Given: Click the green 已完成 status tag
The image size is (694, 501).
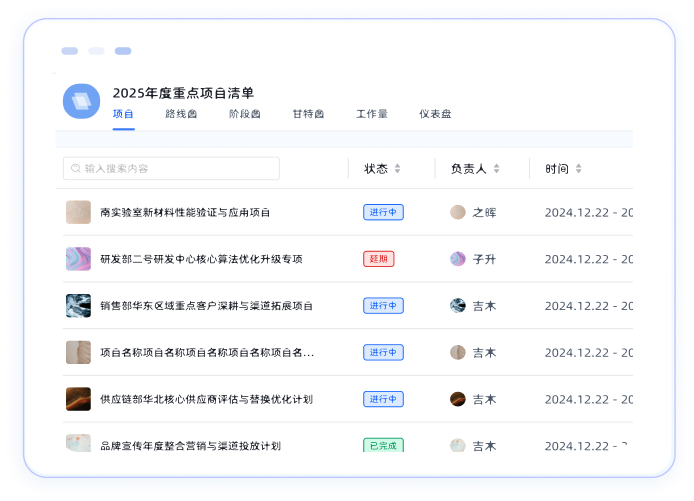Looking at the screenshot, I should 383,445.
